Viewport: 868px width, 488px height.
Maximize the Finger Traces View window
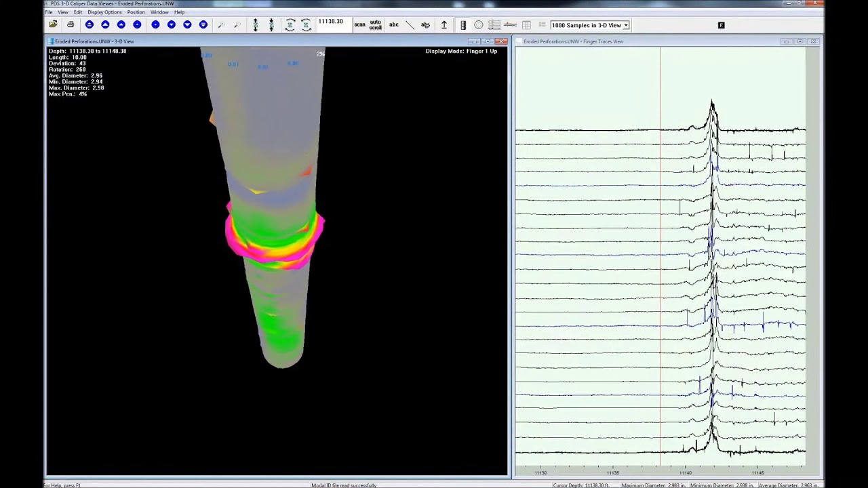point(800,41)
